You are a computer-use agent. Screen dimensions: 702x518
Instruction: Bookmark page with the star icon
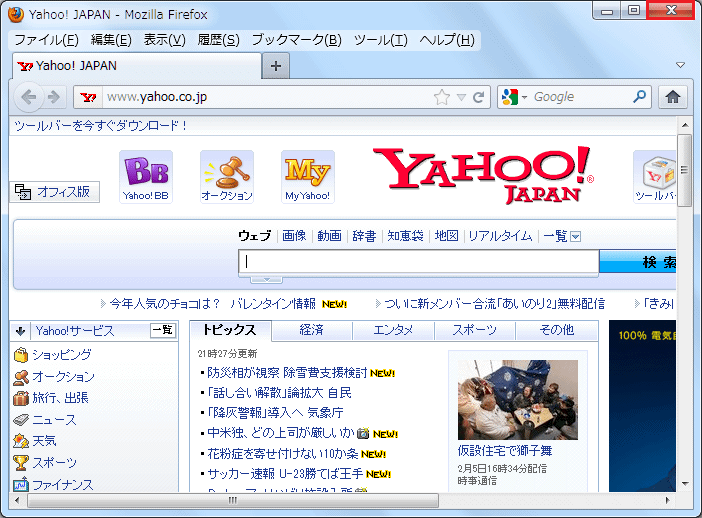pyautogui.click(x=441, y=97)
